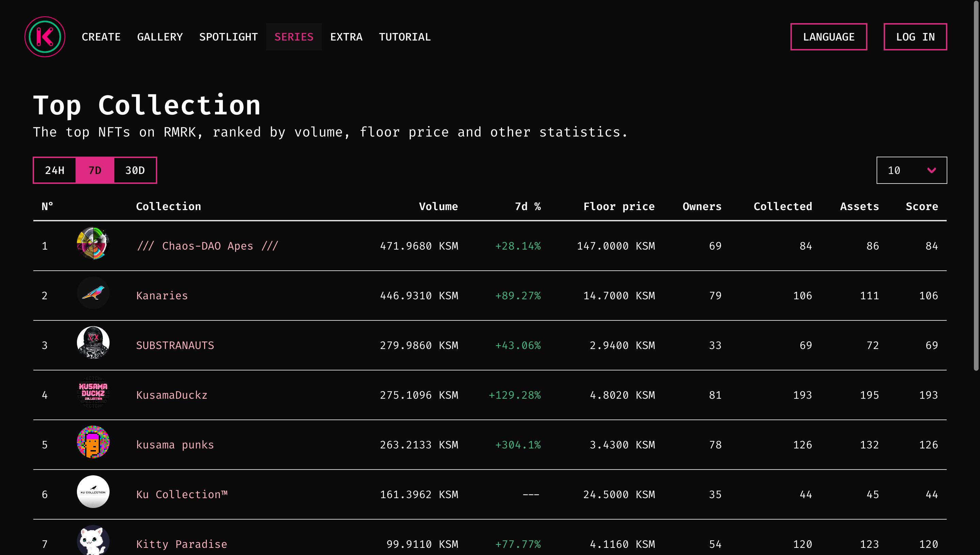Open the Kanaries collection link
This screenshot has height=555, width=980.
tap(162, 296)
